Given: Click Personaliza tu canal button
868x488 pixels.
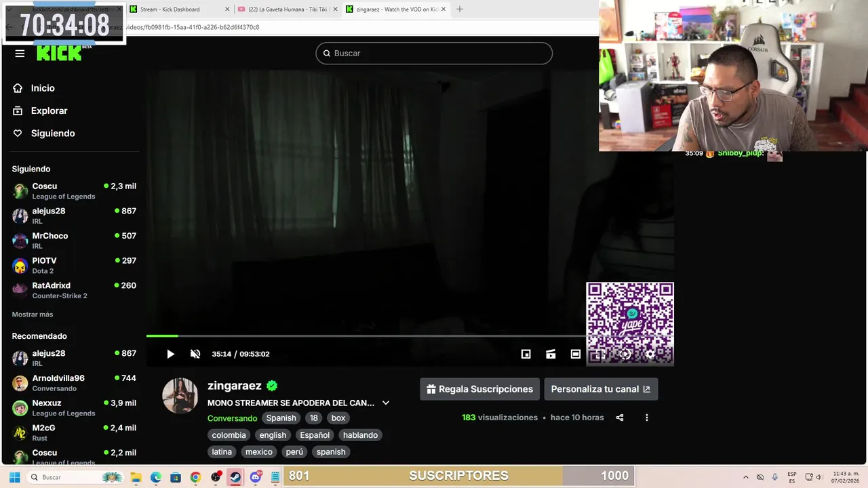Looking at the screenshot, I should [x=601, y=389].
